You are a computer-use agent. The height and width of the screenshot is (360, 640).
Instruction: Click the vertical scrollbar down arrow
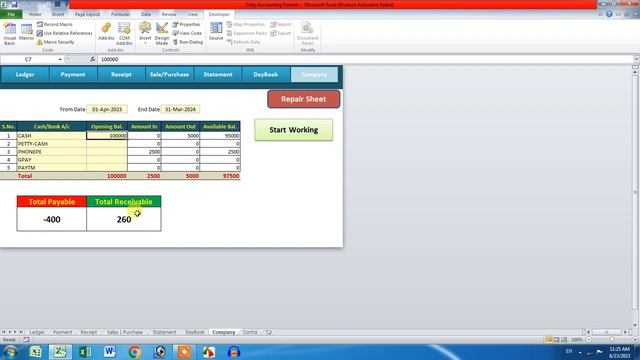(x=635, y=325)
